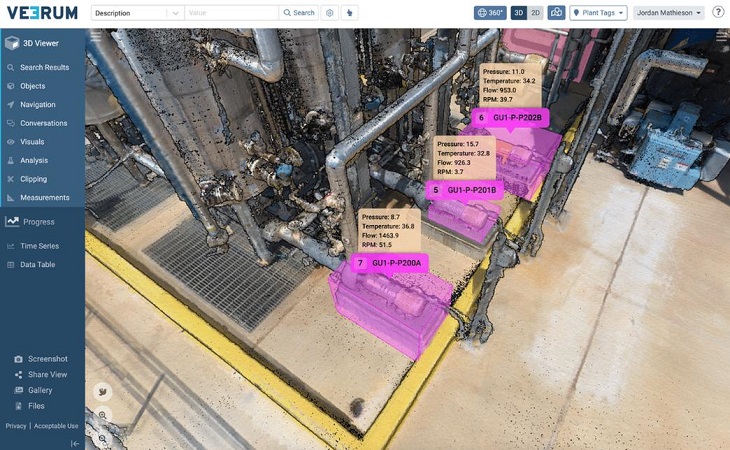The width and height of the screenshot is (730, 450).
Task: Click the pointer selection tool icon
Action: tap(349, 13)
